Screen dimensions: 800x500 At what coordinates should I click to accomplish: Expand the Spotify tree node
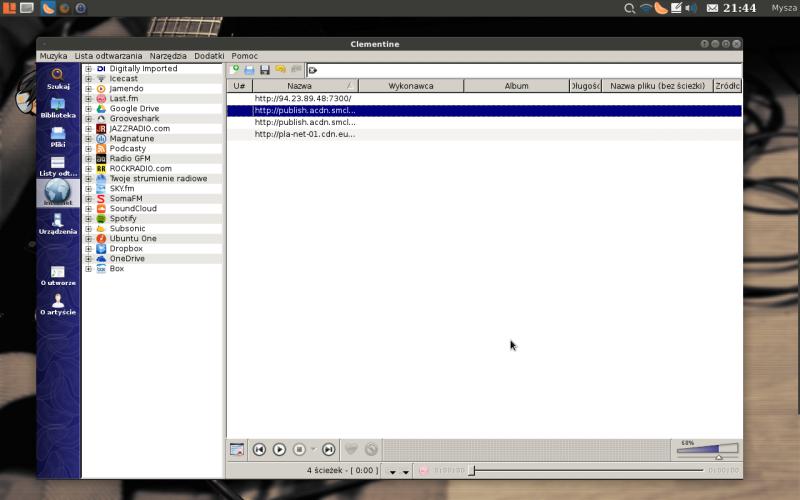(x=89, y=219)
